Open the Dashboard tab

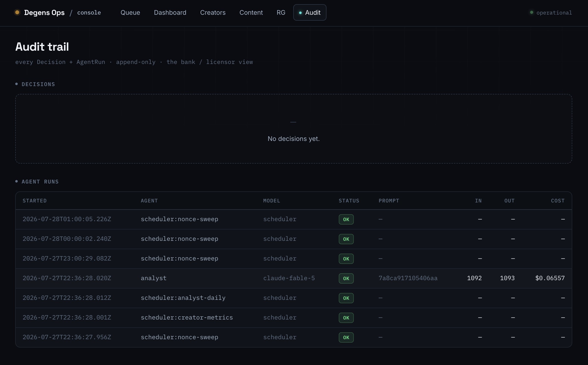[170, 13]
